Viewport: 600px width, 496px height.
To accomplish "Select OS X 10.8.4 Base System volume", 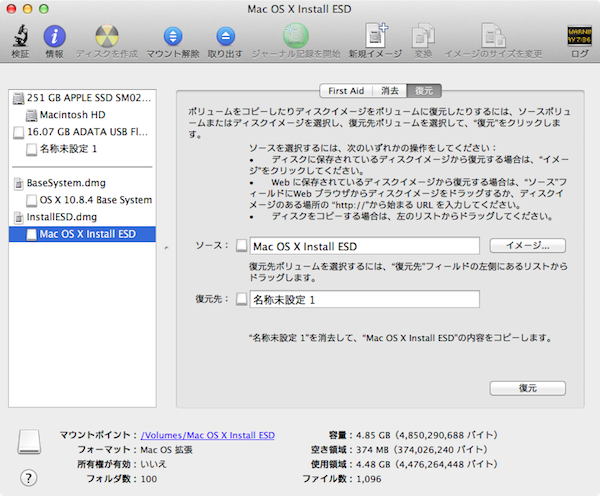I will [x=82, y=200].
